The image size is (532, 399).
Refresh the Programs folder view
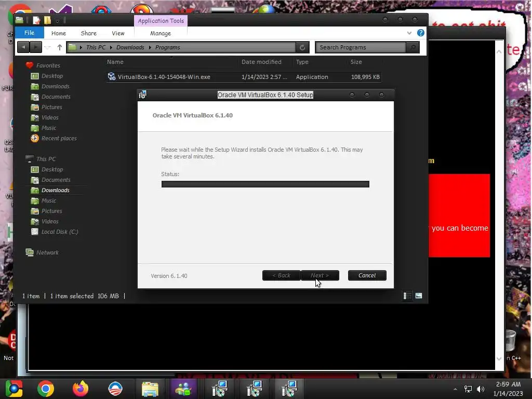[302, 47]
